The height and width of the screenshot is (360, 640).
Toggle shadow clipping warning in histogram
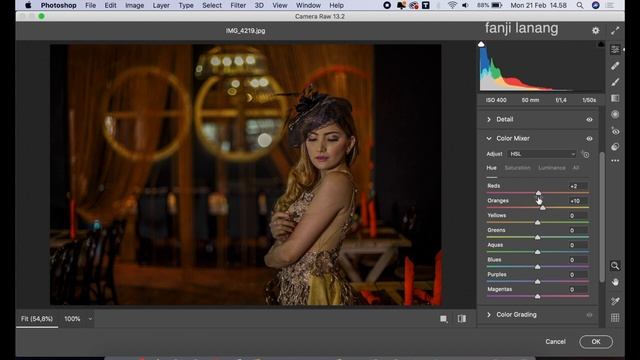(x=481, y=44)
